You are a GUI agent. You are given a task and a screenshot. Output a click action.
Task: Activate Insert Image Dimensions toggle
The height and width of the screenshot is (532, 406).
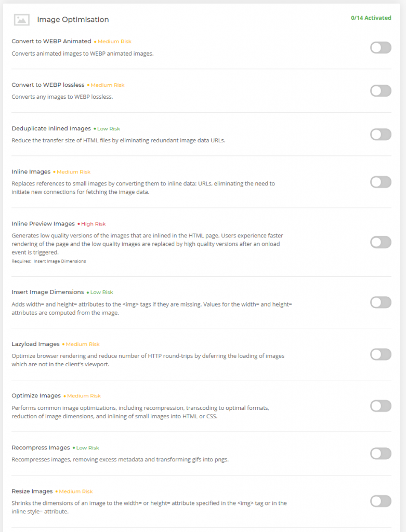381,302
